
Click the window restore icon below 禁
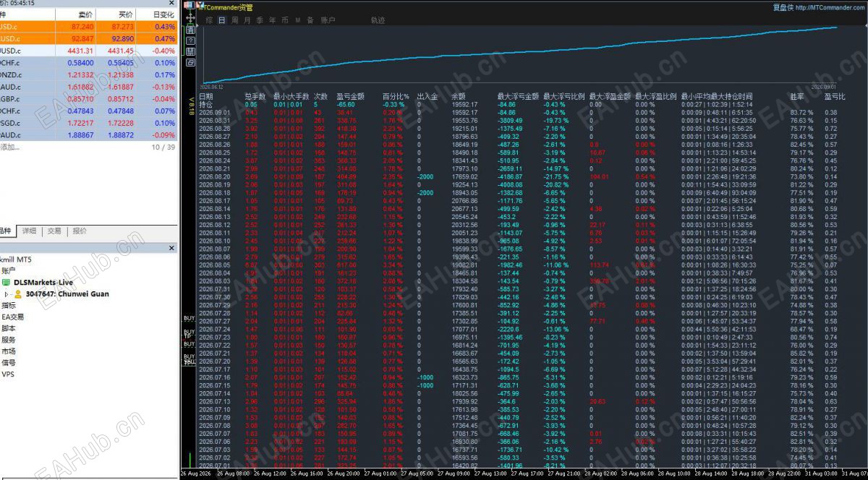click(x=190, y=62)
